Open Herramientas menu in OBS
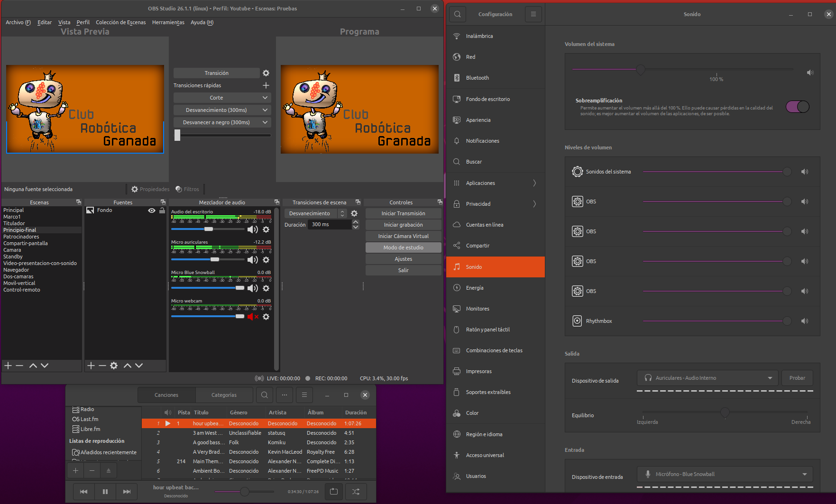The width and height of the screenshot is (836, 504). point(168,22)
